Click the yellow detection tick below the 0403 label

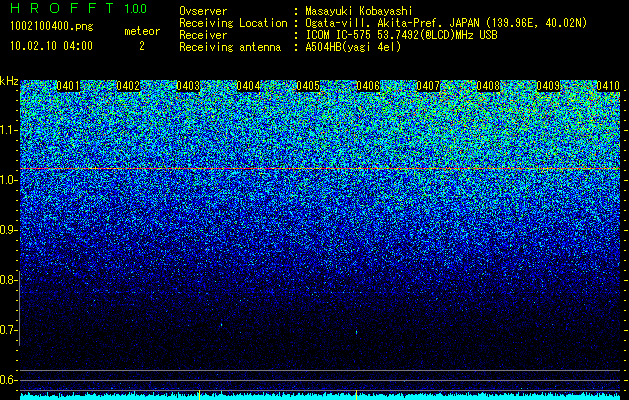(x=199, y=395)
